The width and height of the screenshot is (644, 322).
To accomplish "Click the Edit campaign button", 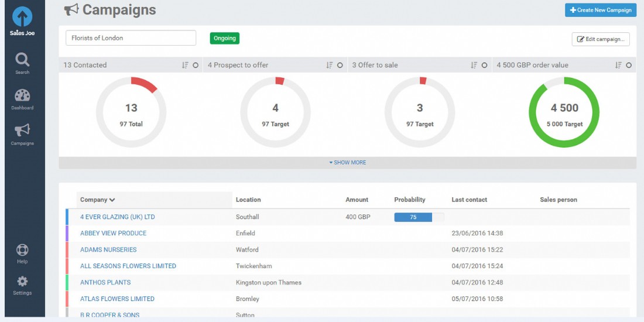I will (x=601, y=39).
